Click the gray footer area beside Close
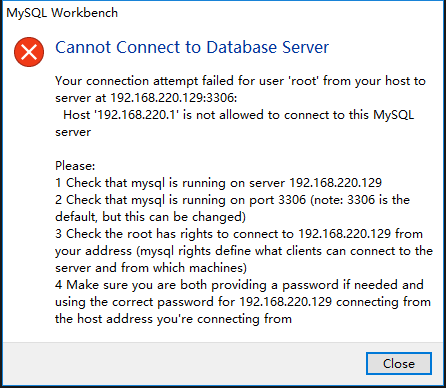The width and height of the screenshot is (446, 388). tap(183, 363)
